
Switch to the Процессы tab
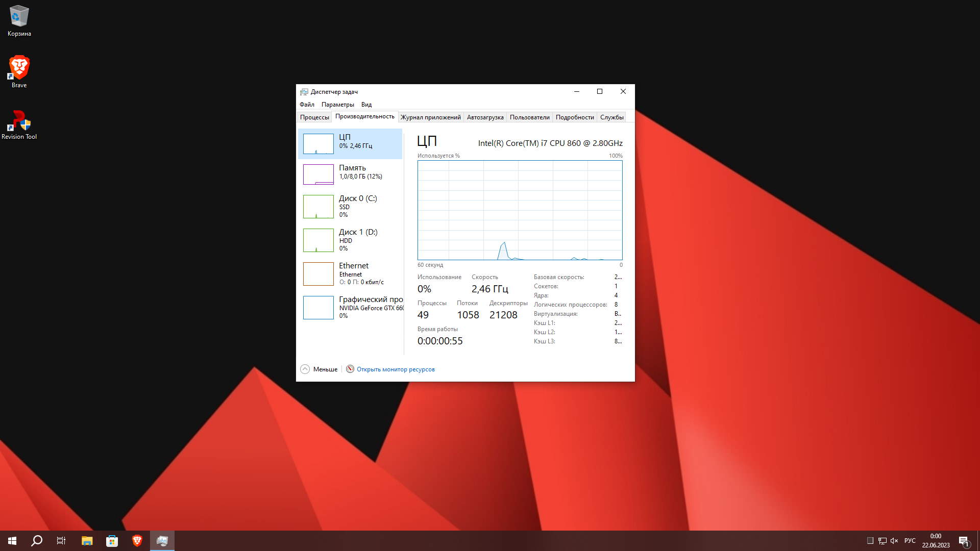pyautogui.click(x=314, y=117)
